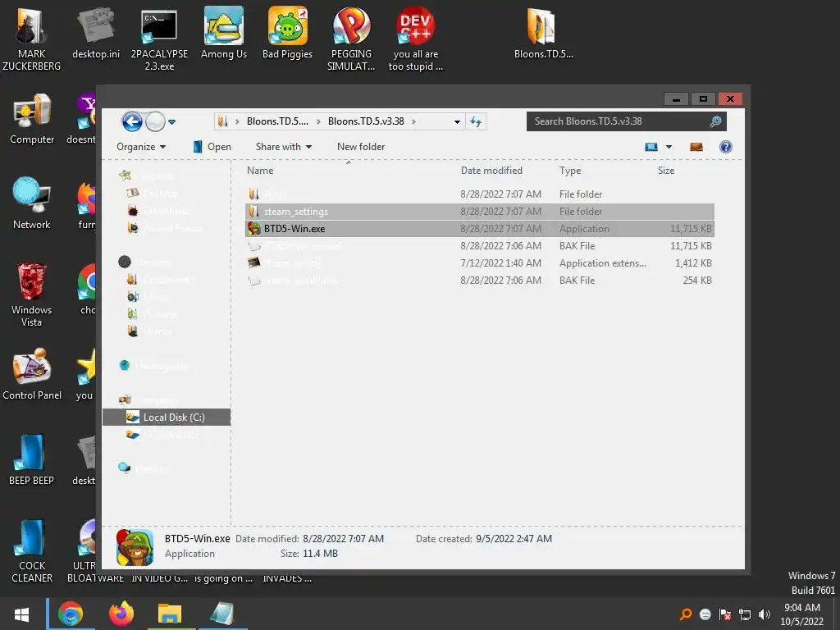840x630 pixels.
Task: Click the second drive icon below Local Disk
Action: point(132,435)
